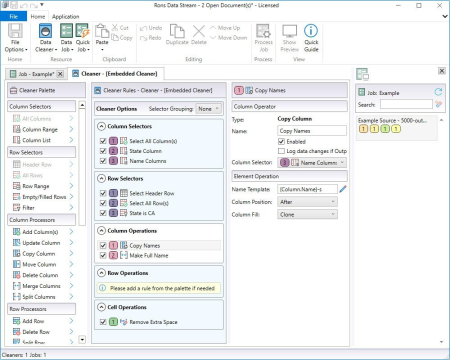450x360 pixels.
Task: Add Split Columns via its palette arrow
Action: (71, 297)
